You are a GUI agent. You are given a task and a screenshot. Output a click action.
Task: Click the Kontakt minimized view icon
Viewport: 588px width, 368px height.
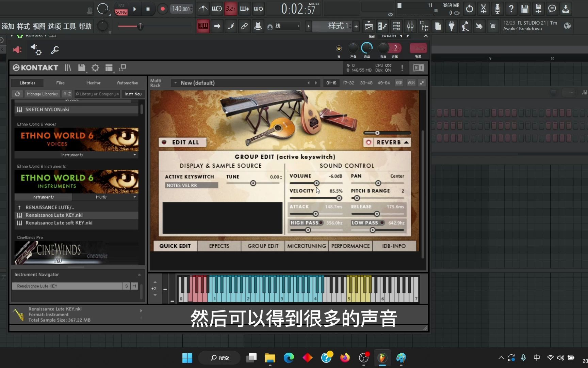[x=122, y=67]
